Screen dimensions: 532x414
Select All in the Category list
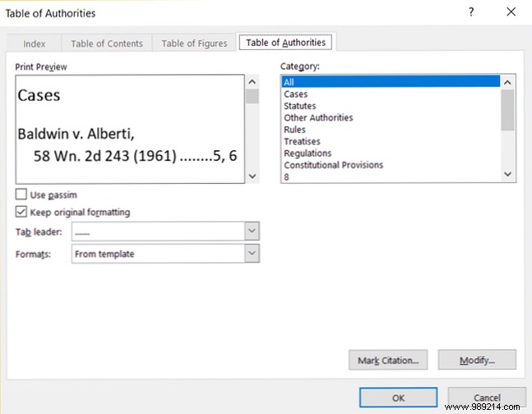coord(391,81)
